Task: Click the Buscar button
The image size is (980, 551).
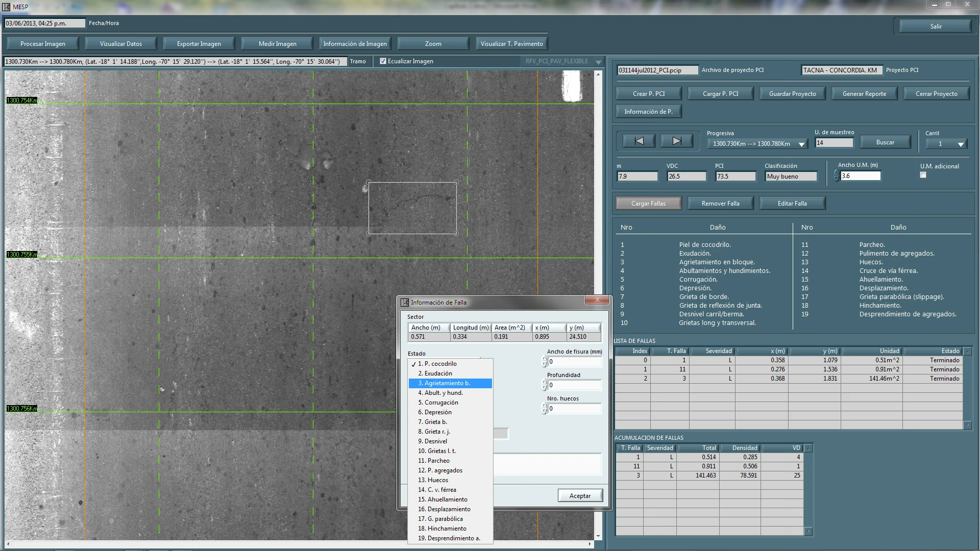Action: (x=885, y=142)
